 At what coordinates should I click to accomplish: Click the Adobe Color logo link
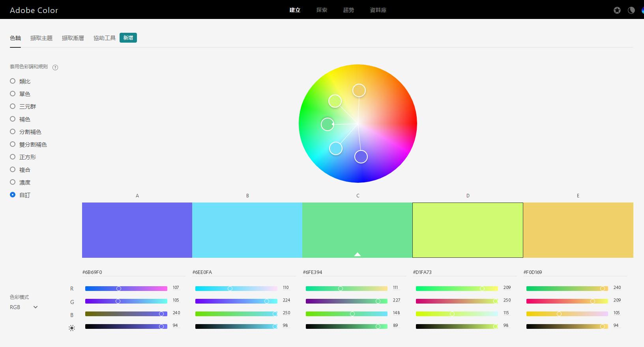coord(34,10)
